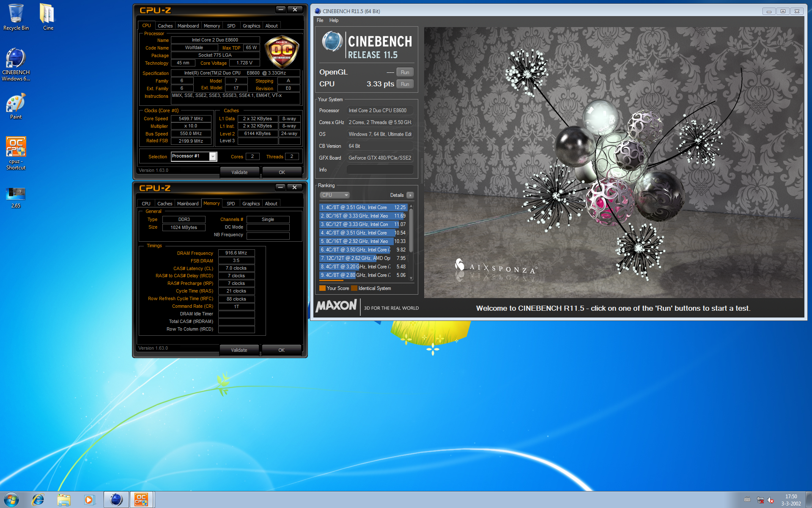Image resolution: width=812 pixels, height=508 pixels.
Task: Open the Caches tab in upper CPU-Z
Action: [x=165, y=26]
